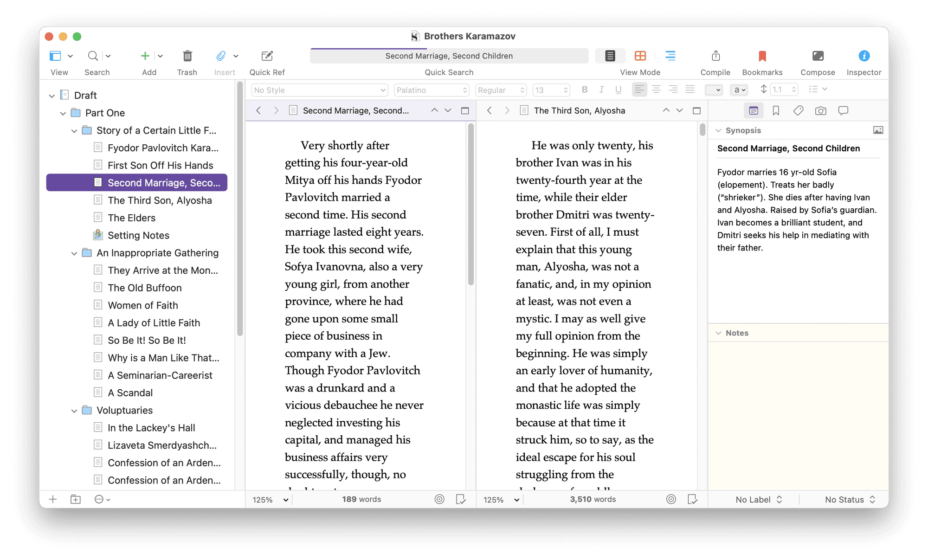Toggle italic formatting
928x560 pixels.
(x=601, y=90)
